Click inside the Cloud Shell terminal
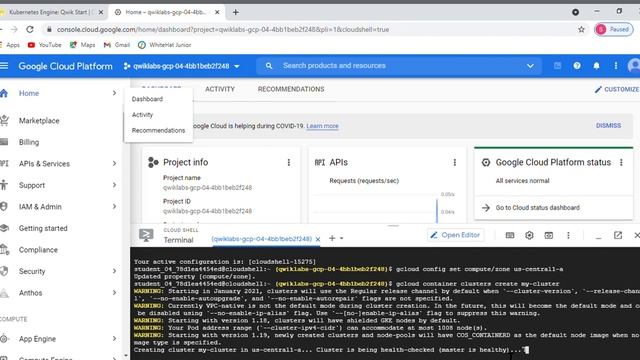640x360 pixels. point(385,303)
